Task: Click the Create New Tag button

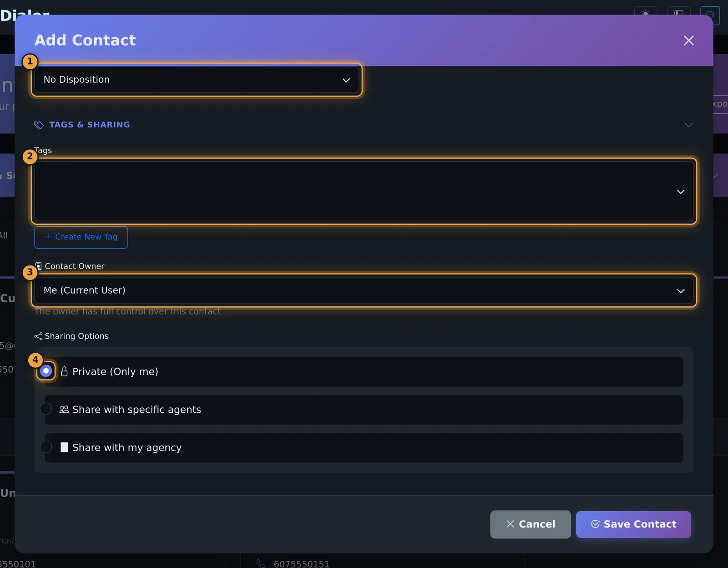Action: coord(81,237)
